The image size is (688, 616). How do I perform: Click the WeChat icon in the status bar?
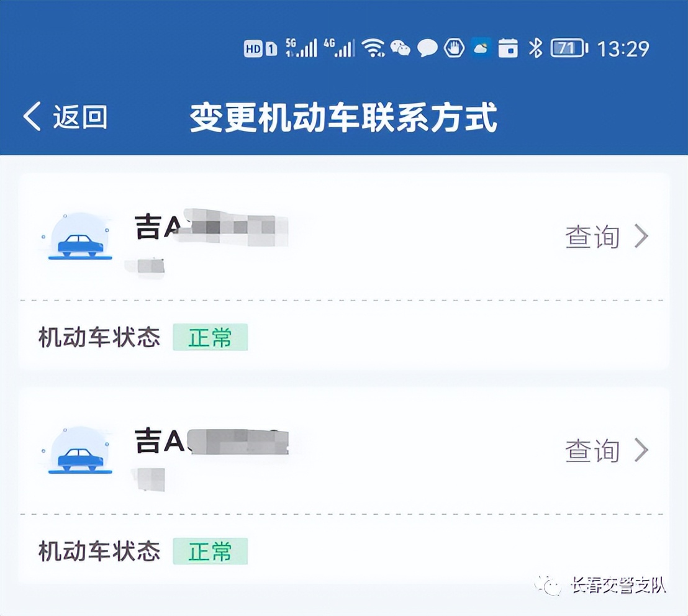(x=401, y=47)
